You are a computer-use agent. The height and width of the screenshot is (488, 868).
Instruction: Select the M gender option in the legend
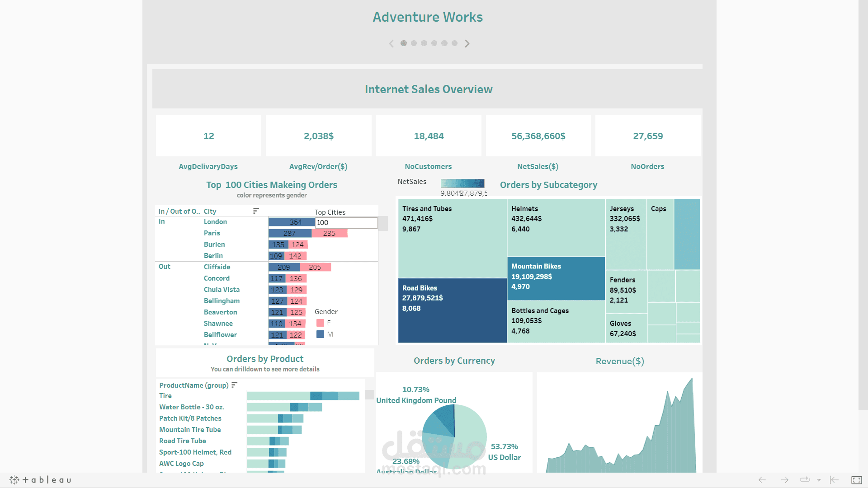tap(321, 334)
